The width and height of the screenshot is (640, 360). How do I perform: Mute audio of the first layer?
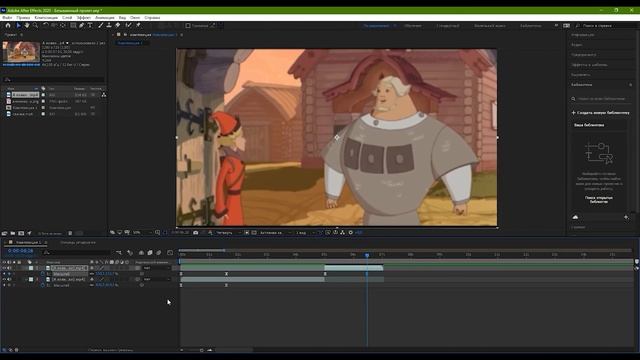point(9,268)
